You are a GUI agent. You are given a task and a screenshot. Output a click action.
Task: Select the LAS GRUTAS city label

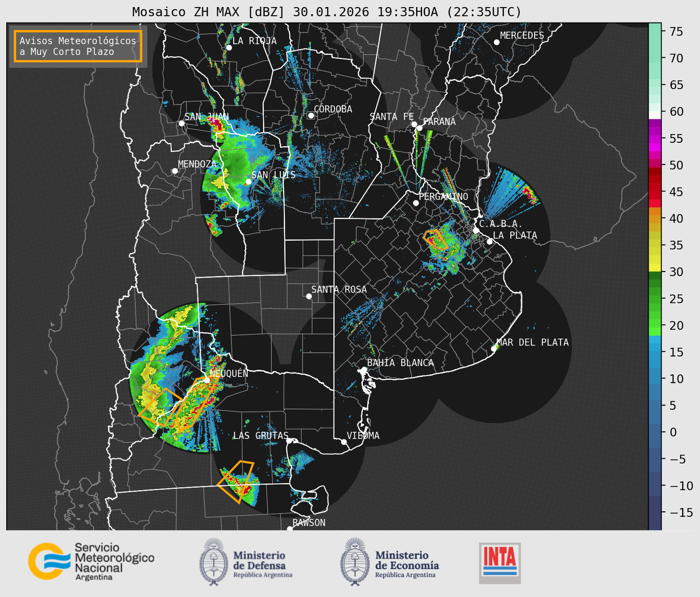pyautogui.click(x=261, y=436)
